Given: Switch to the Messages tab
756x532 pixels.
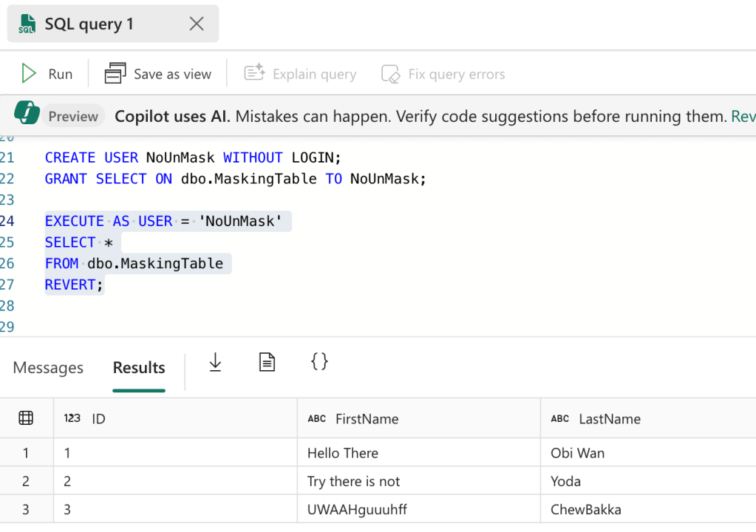Looking at the screenshot, I should click(48, 367).
